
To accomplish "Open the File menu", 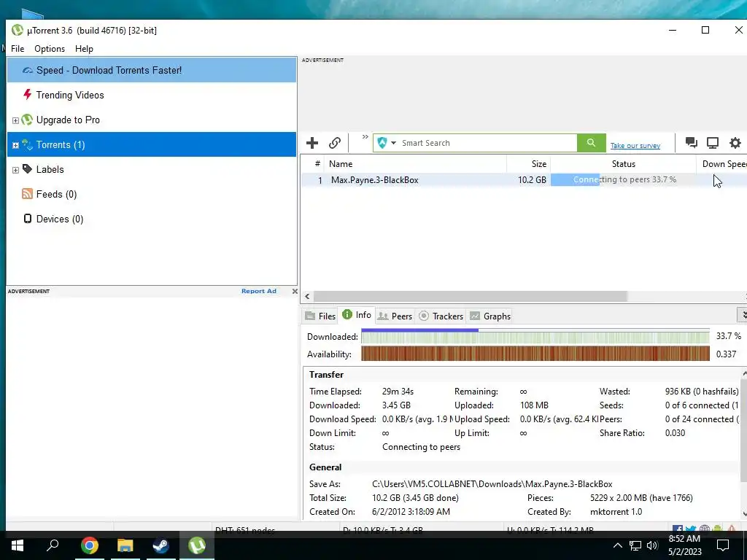I will (x=18, y=49).
